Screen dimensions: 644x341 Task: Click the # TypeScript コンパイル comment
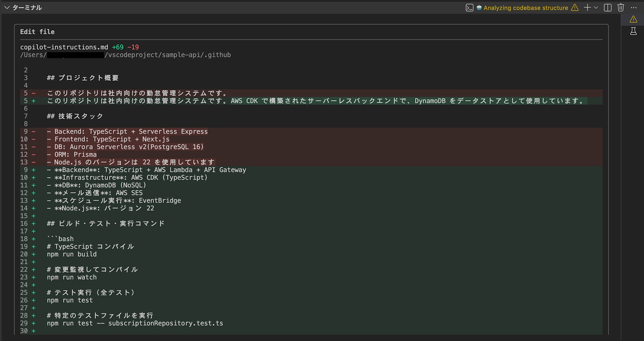click(90, 247)
